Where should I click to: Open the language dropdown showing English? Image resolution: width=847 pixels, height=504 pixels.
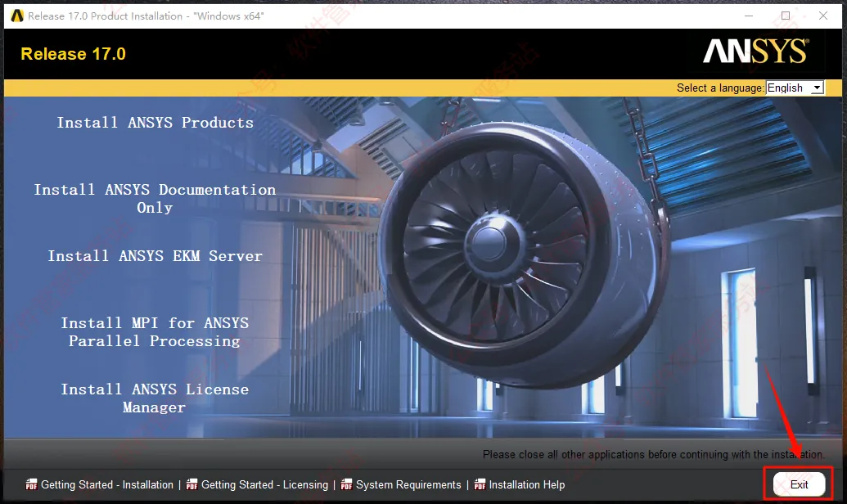click(795, 88)
